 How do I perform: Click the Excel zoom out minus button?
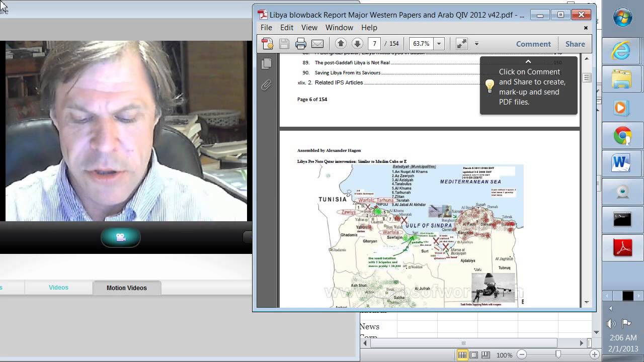click(522, 355)
